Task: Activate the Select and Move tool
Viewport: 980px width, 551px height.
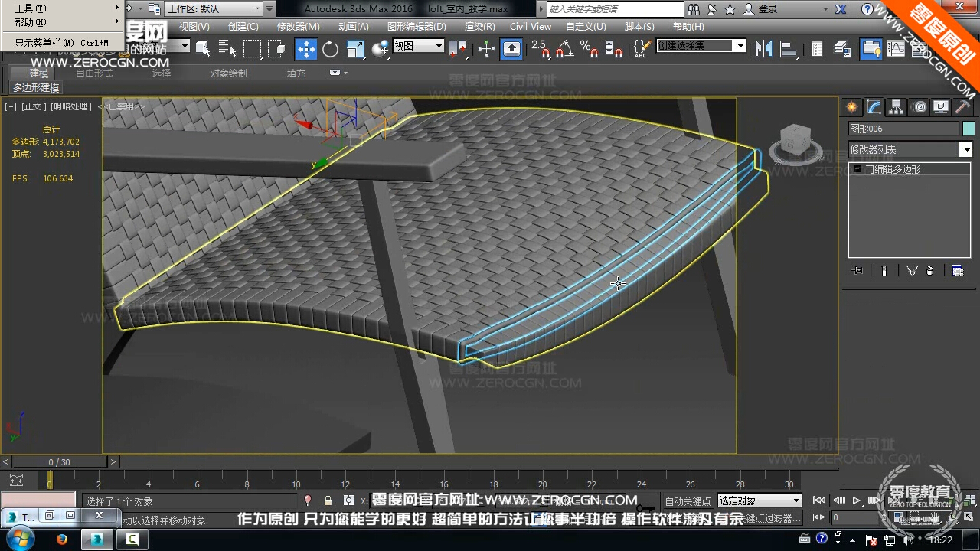Action: click(x=306, y=49)
